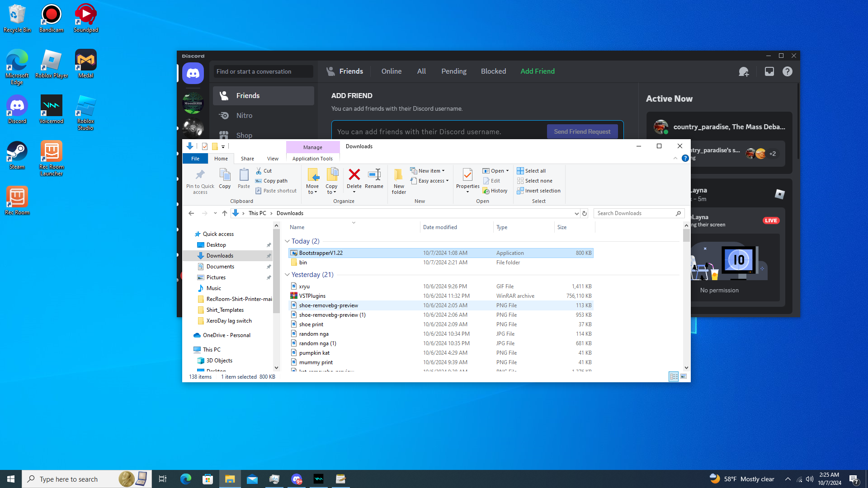The height and width of the screenshot is (488, 868).
Task: Open Microsoft Store from the taskbar
Action: [208, 479]
